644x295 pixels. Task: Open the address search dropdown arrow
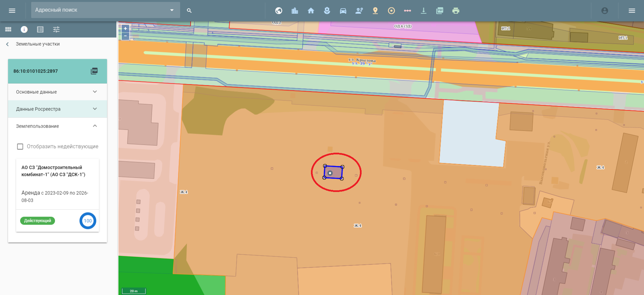(x=172, y=10)
